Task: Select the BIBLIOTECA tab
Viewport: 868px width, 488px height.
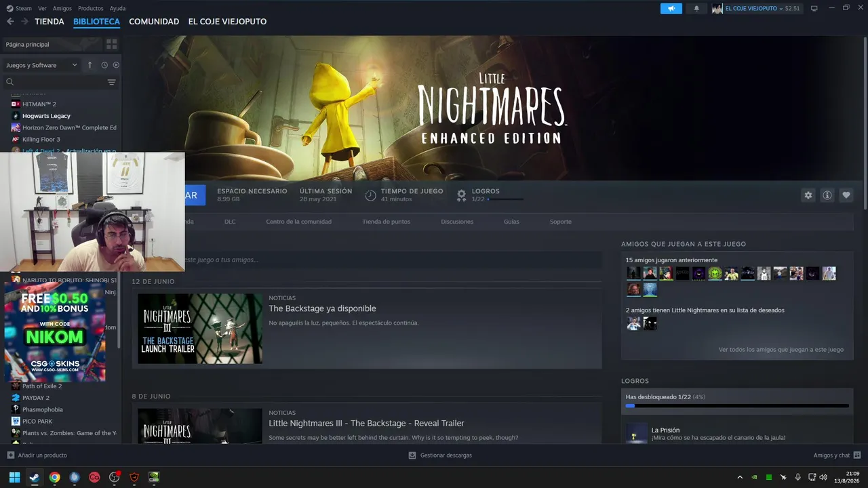Action: coord(96,22)
